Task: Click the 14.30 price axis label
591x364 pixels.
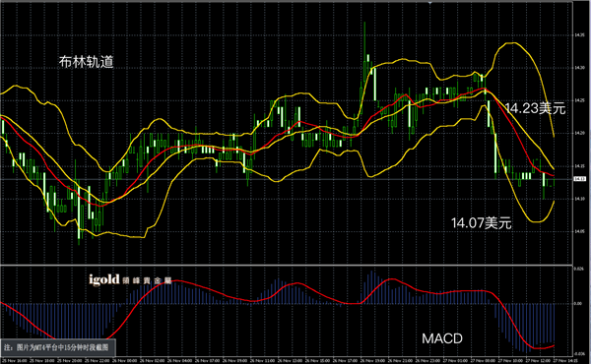Action: [x=579, y=68]
